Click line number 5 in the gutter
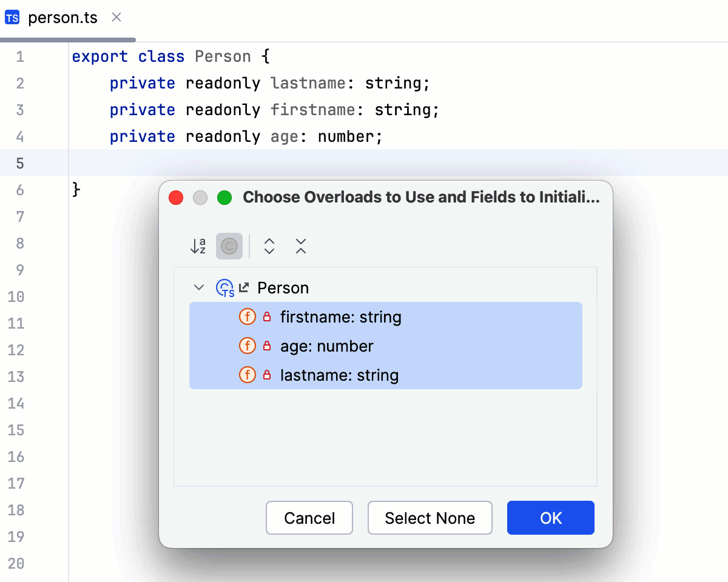The width and height of the screenshot is (728, 582). 20,162
